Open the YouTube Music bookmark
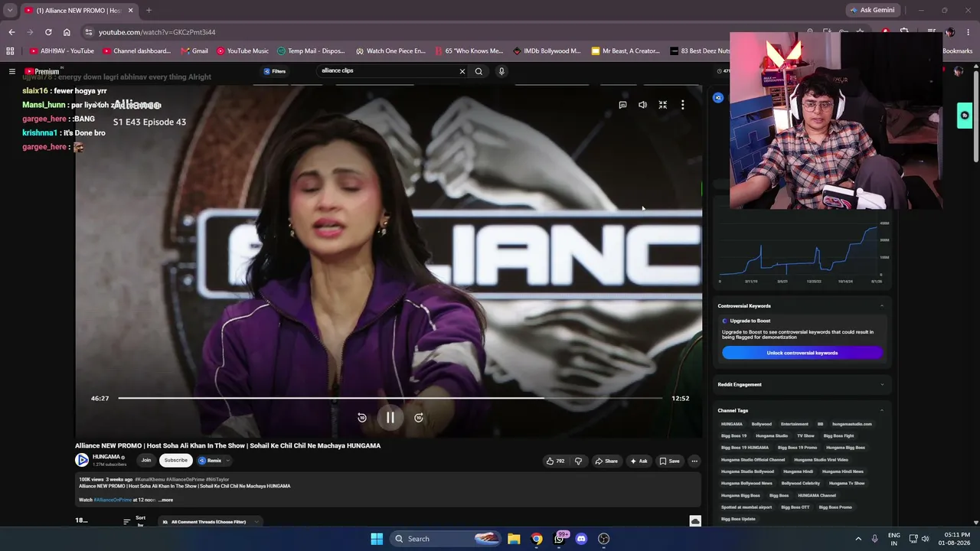This screenshot has width=980, height=551. [x=243, y=51]
